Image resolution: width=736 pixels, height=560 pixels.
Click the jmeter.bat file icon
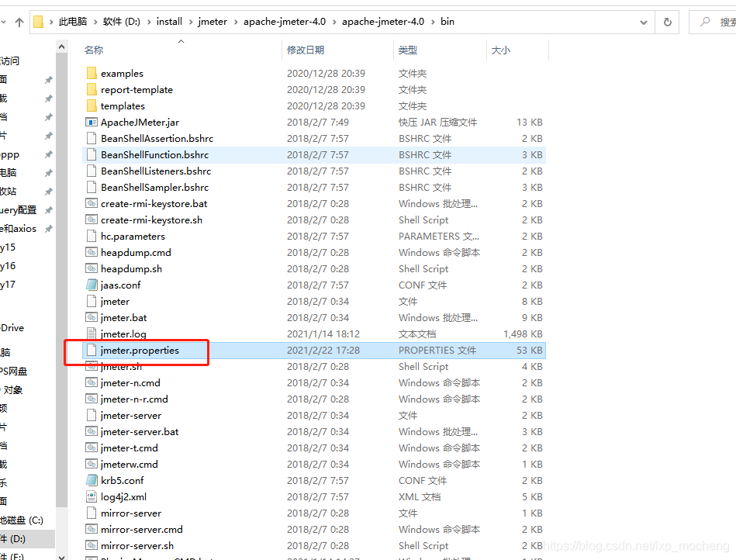coord(92,318)
